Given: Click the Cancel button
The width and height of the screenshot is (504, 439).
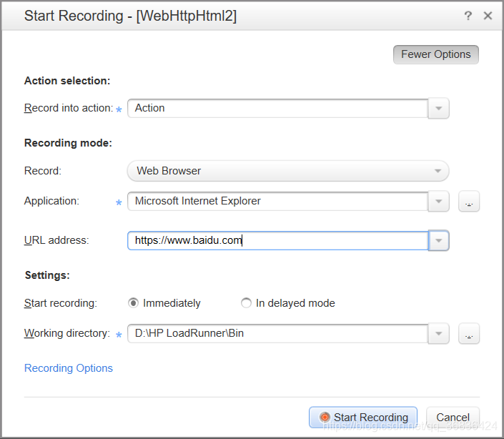Looking at the screenshot, I should tap(453, 418).
